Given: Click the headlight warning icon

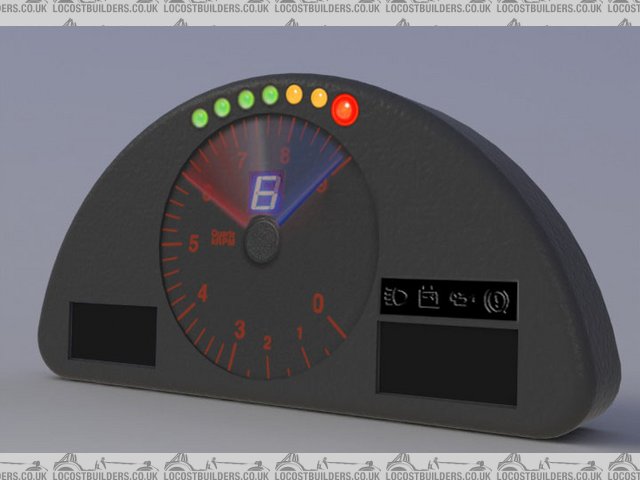Looking at the screenshot, I should (395, 298).
